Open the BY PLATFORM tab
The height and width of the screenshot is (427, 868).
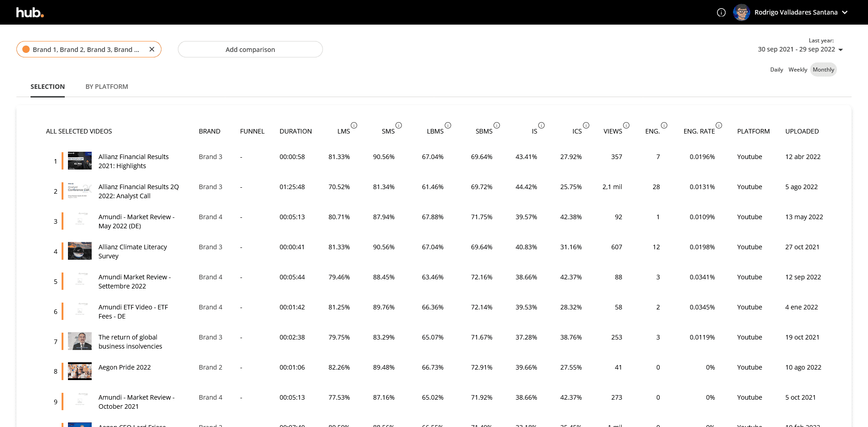click(x=107, y=87)
